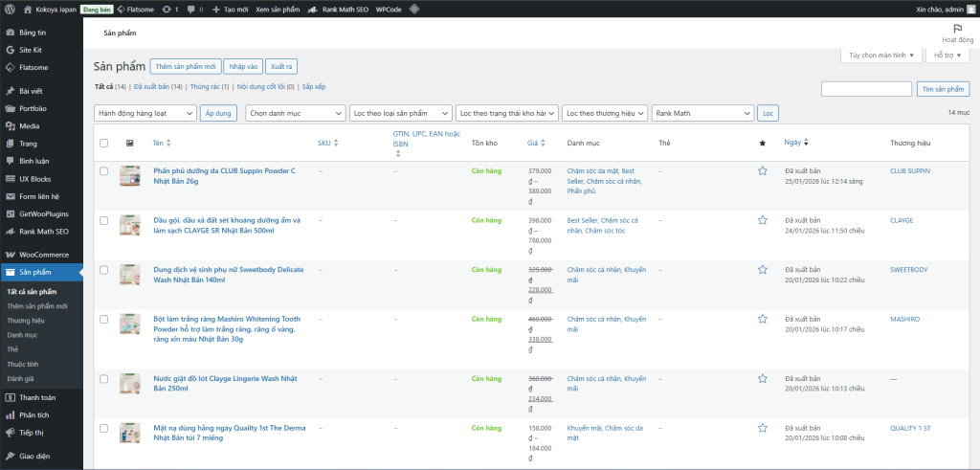Click the WordPress logo in admin bar
The width and height of the screenshot is (980, 470).
9,8
